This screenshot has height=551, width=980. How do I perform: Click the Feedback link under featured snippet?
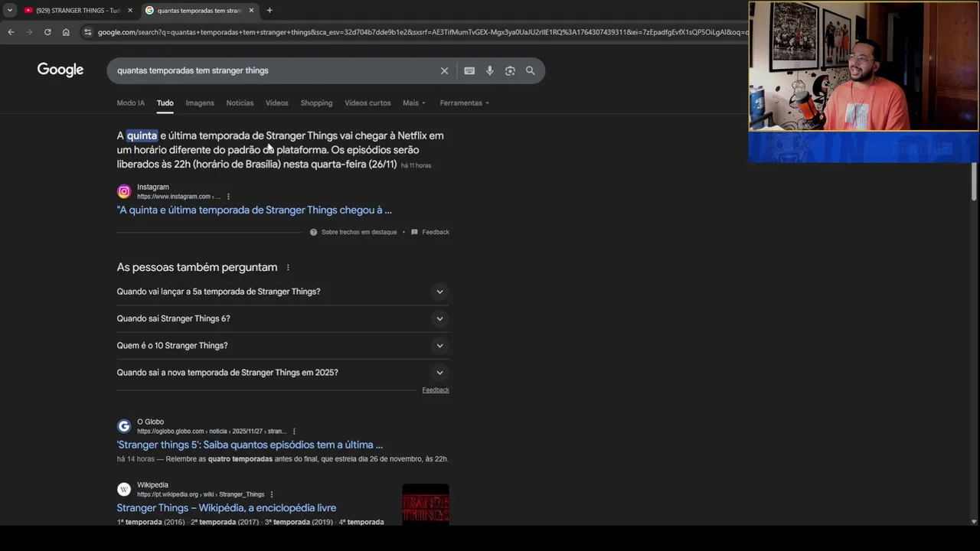436,232
